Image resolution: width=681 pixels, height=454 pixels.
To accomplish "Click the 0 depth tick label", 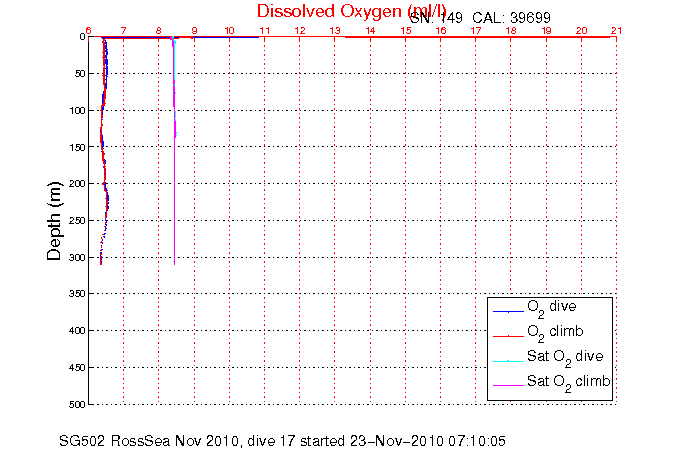I will [x=80, y=37].
